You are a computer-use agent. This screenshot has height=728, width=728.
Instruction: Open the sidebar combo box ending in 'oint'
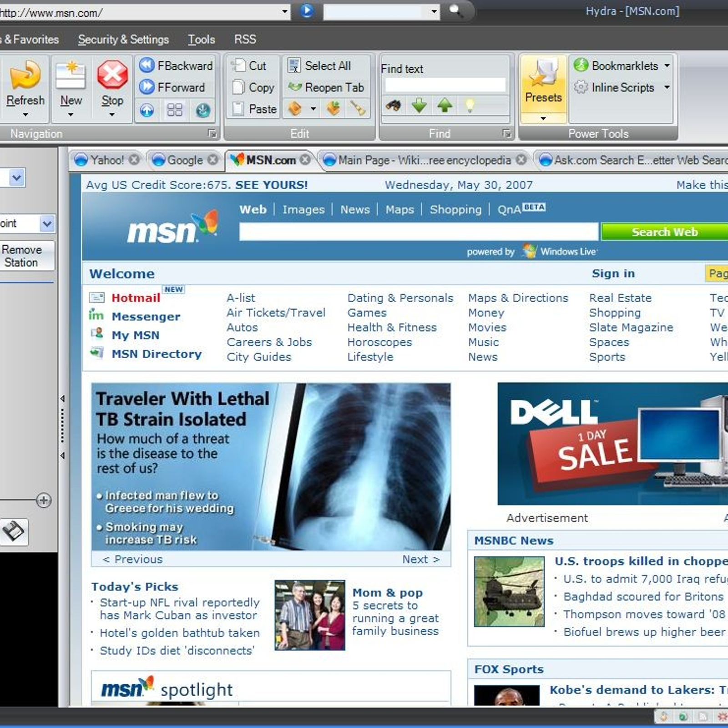click(x=47, y=223)
